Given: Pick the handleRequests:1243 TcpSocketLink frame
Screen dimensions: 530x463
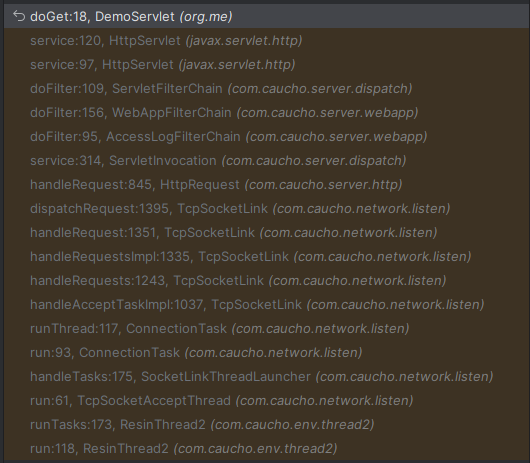Looking at the screenshot, I should pyautogui.click(x=267, y=281).
